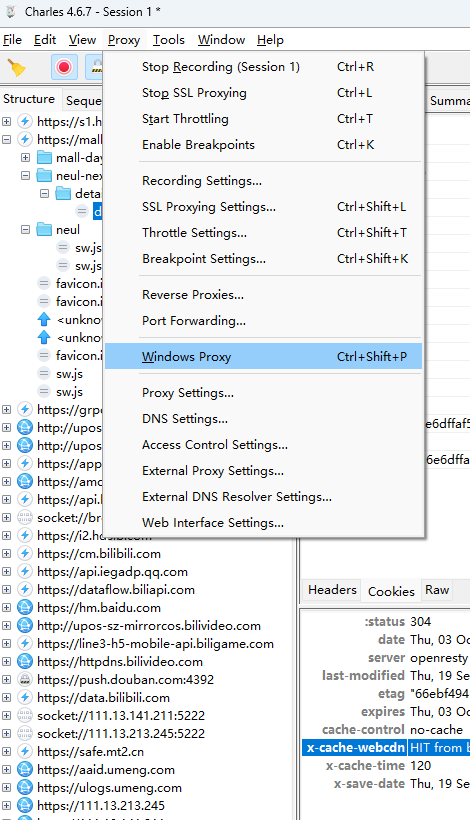The height and width of the screenshot is (820, 470).
Task: Collapse the neul folder
Action: 25,230
